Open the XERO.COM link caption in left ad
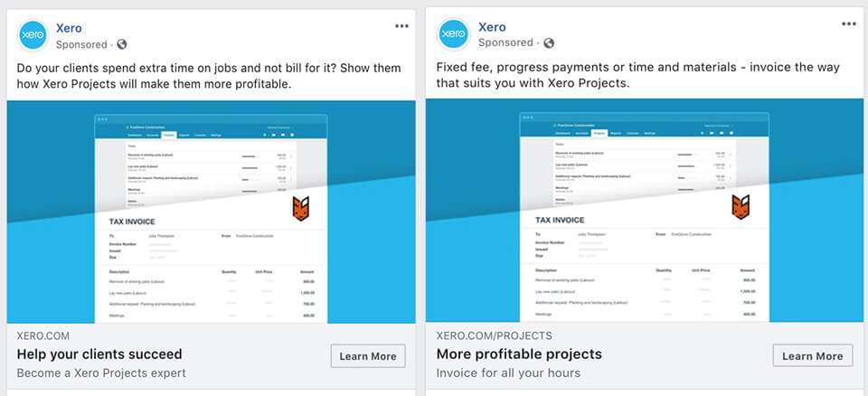The width and height of the screenshot is (868, 396). [43, 336]
